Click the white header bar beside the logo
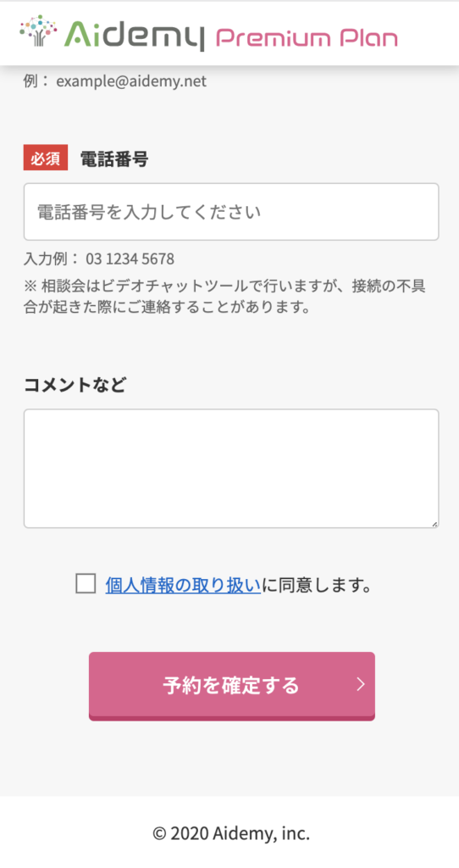This screenshot has height=868, width=459. [x=429, y=33]
